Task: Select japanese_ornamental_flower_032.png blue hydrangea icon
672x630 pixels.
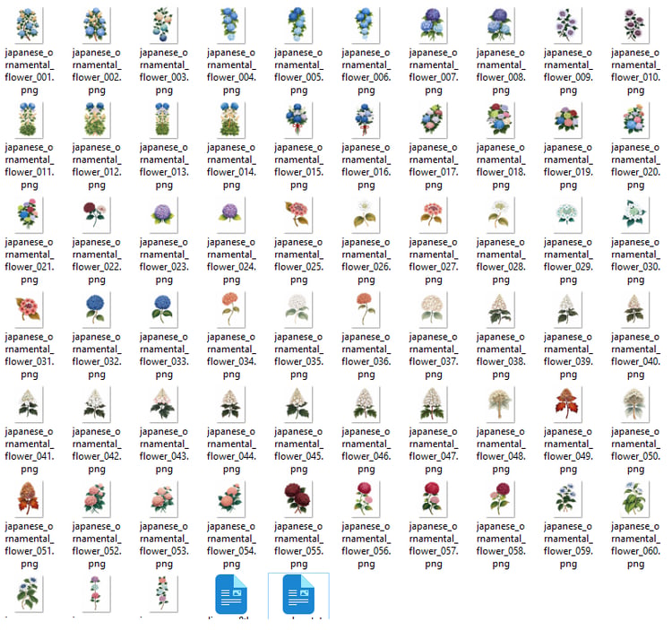Action: tap(96, 309)
